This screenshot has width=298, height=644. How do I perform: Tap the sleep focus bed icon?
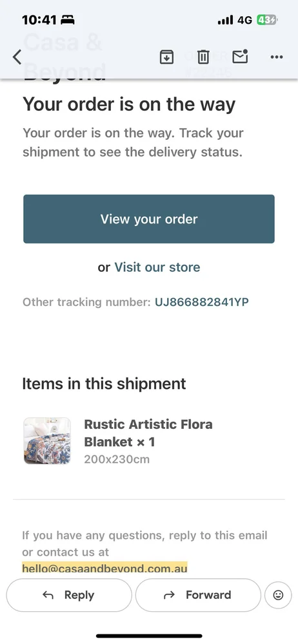pos(68,20)
